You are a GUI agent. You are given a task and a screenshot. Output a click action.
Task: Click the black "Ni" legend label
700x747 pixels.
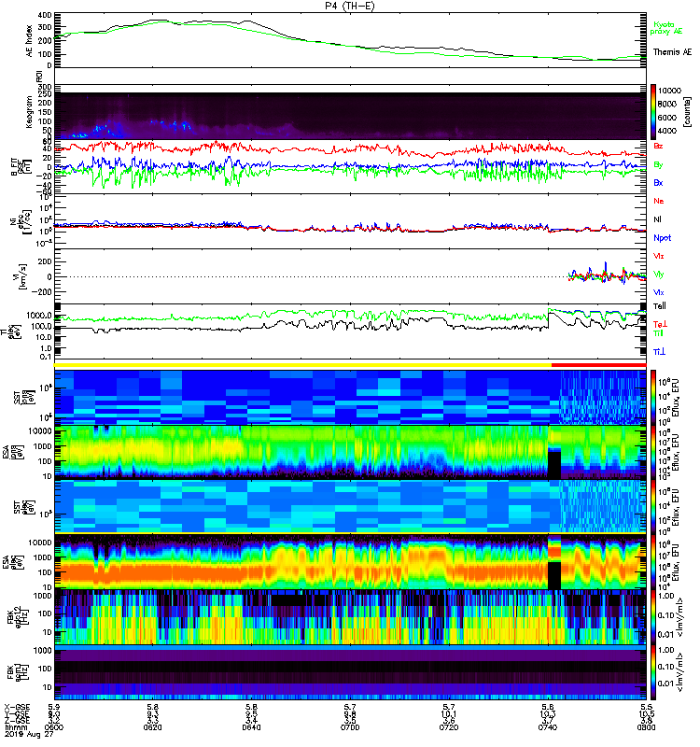[x=657, y=219]
